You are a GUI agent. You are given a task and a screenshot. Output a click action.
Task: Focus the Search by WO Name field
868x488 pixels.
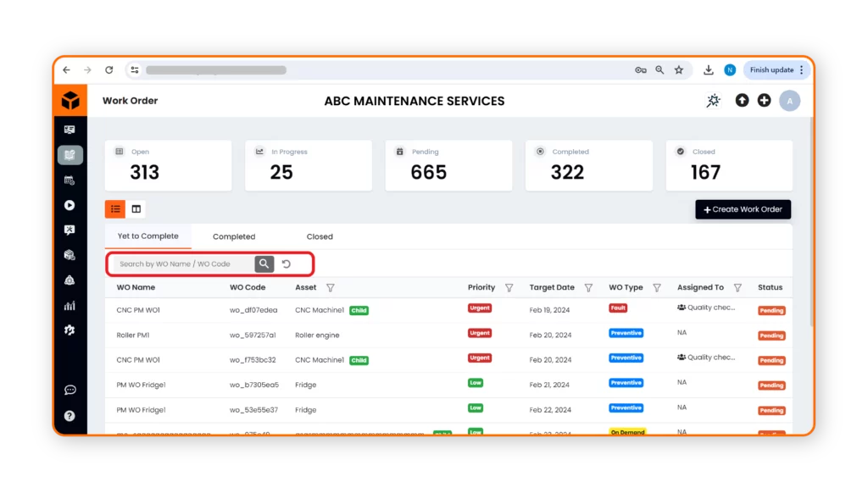pos(184,264)
